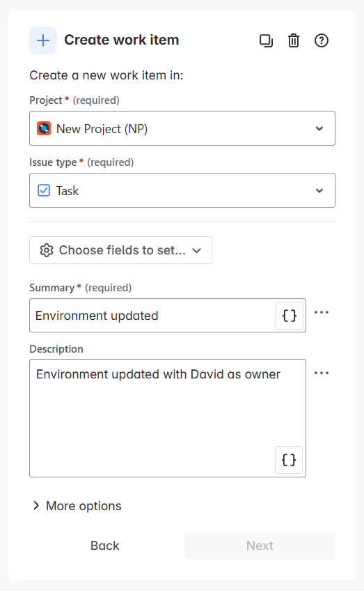Viewport: 364px width, 591px height.
Task: Click the Next button
Action: tap(260, 546)
